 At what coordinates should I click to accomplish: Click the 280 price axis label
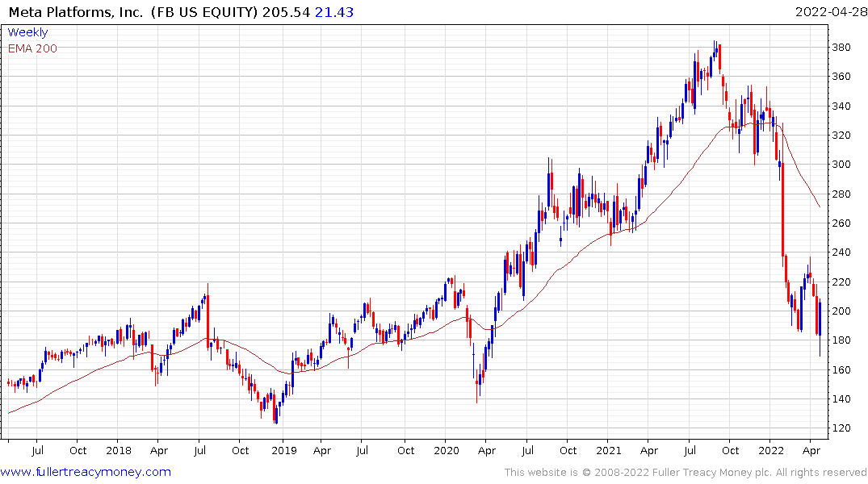click(x=841, y=194)
